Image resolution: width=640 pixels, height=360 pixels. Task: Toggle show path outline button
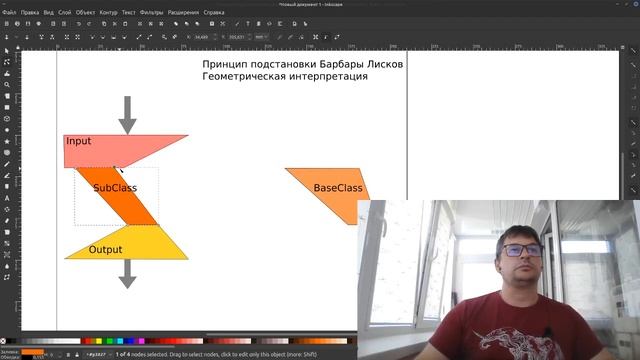click(337, 37)
